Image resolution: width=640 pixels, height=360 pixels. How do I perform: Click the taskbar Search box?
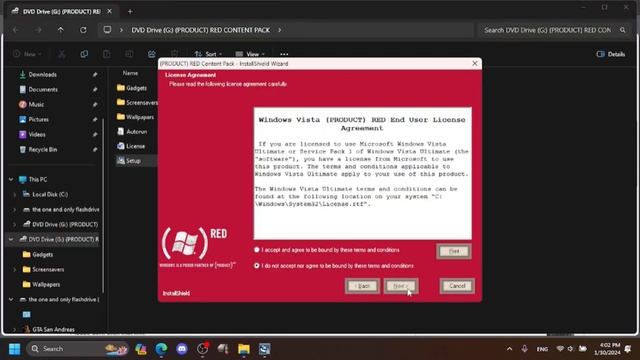pos(78,349)
